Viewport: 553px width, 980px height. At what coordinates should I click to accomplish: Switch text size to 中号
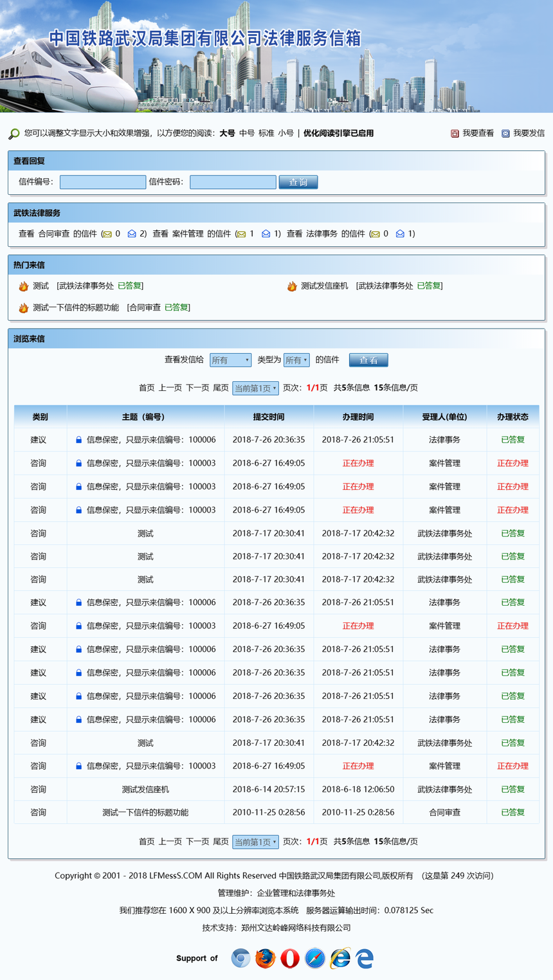click(x=247, y=133)
